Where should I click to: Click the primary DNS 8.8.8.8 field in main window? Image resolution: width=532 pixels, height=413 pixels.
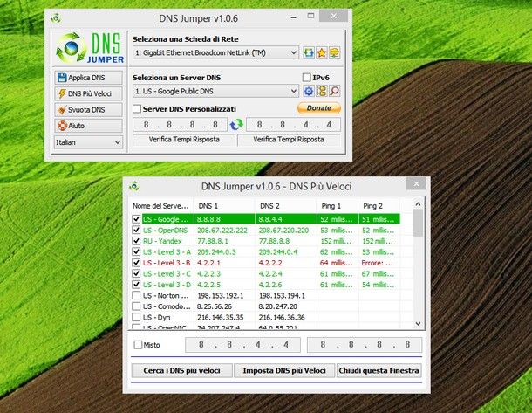(180, 125)
